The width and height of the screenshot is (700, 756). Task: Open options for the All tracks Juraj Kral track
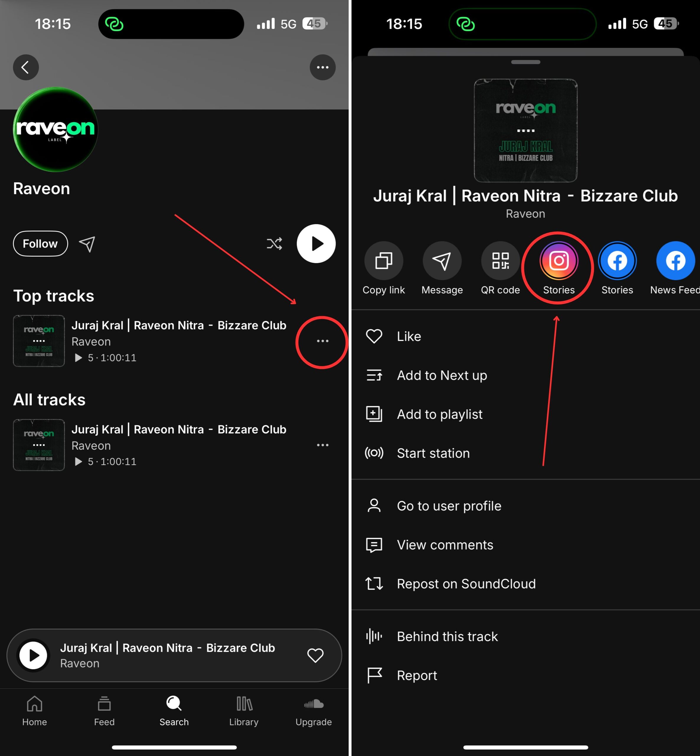[x=322, y=445]
